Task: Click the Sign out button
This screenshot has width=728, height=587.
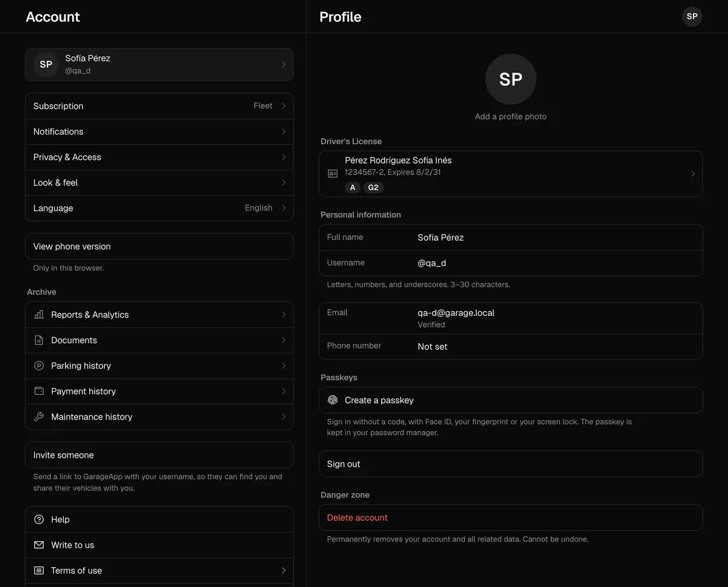Action: point(511,464)
